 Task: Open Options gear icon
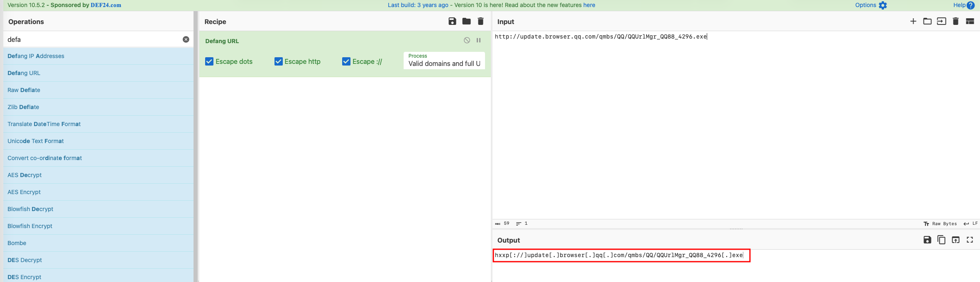(883, 5)
